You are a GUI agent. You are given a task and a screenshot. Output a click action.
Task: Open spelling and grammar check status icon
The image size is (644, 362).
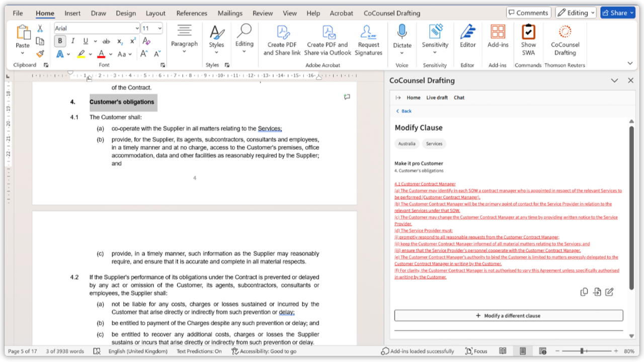click(97, 351)
